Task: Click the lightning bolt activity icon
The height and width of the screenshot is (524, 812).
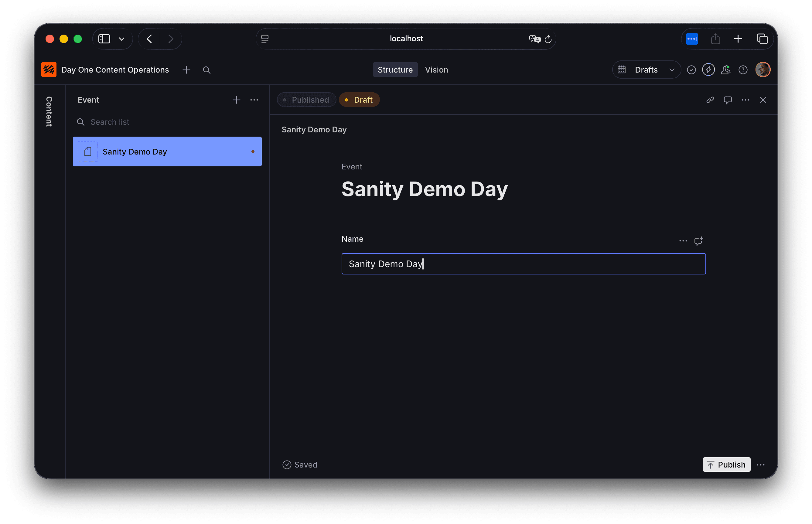Action: click(708, 70)
